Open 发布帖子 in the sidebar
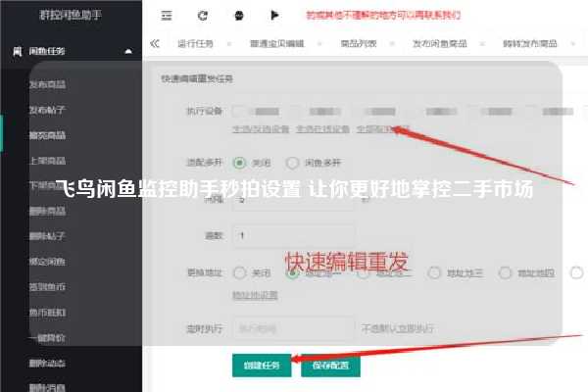 coord(48,110)
